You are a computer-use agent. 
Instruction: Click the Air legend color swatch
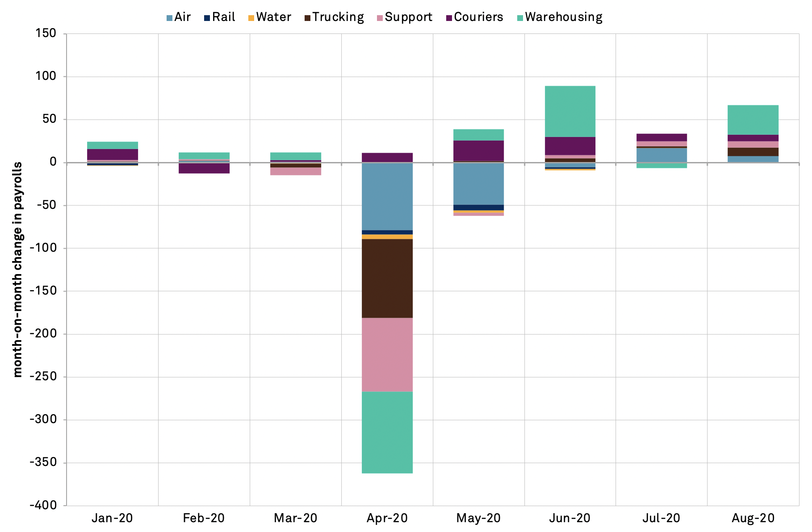tap(169, 18)
